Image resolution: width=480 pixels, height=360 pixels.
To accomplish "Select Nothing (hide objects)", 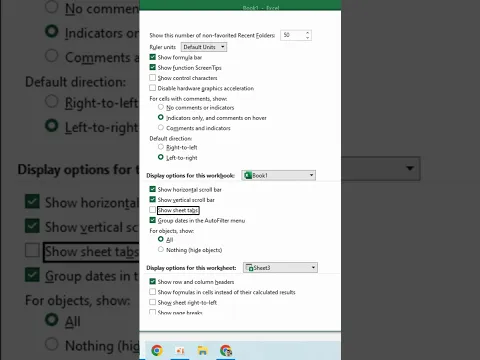I will pos(161,250).
